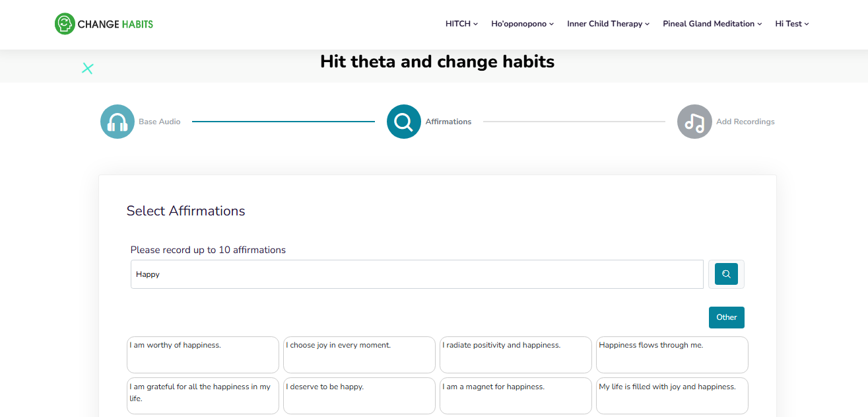Viewport: 868px width, 417px height.
Task: Expand the HITCH dropdown menu
Action: coord(461,24)
